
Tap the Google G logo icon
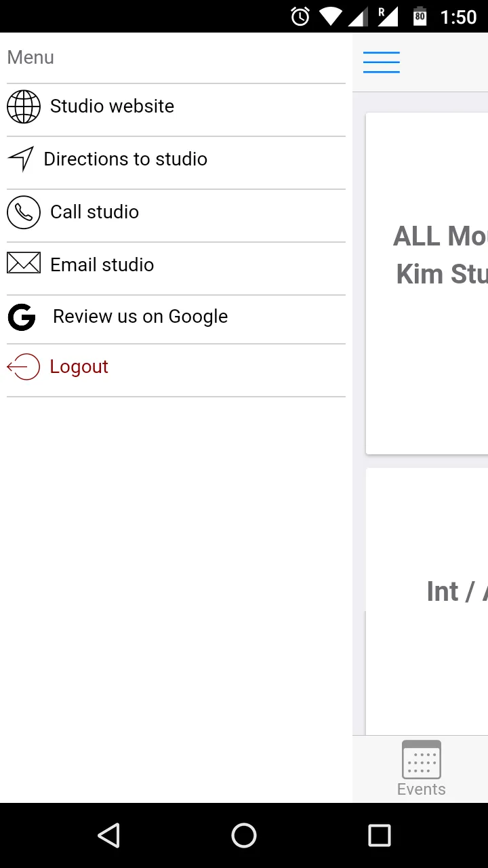click(22, 317)
